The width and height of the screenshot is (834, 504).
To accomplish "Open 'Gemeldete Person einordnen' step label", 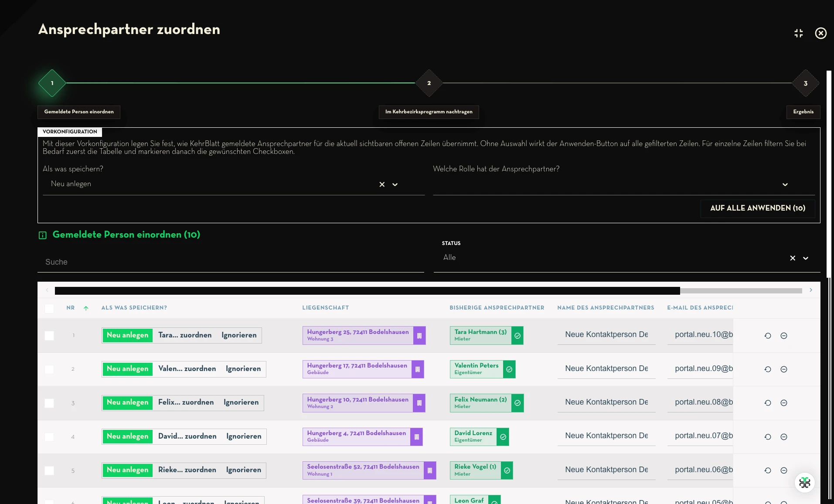I will pyautogui.click(x=79, y=112).
